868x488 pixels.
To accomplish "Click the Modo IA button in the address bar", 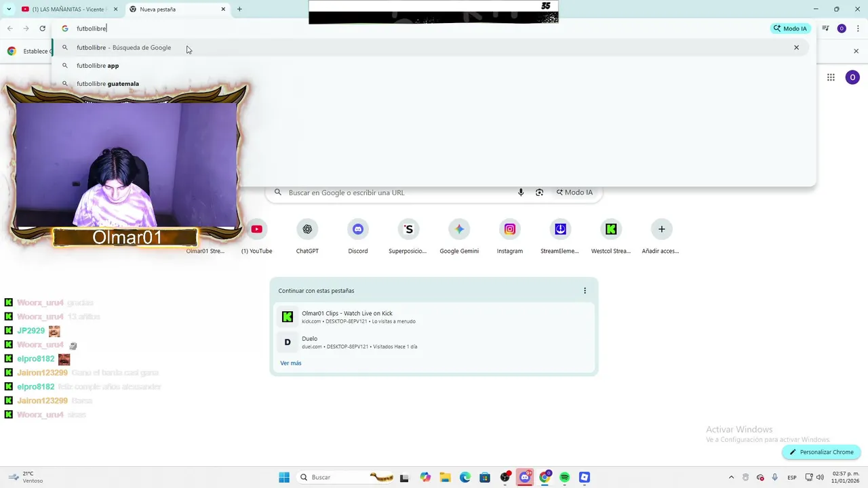I will [x=790, y=28].
